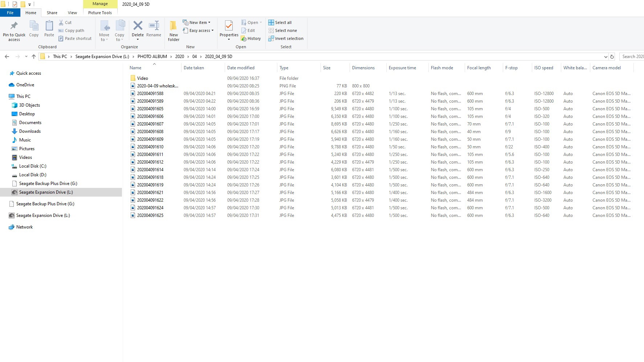Image resolution: width=644 pixels, height=362 pixels.
Task: Open recent locations dropdown arrow
Action: coord(26,57)
